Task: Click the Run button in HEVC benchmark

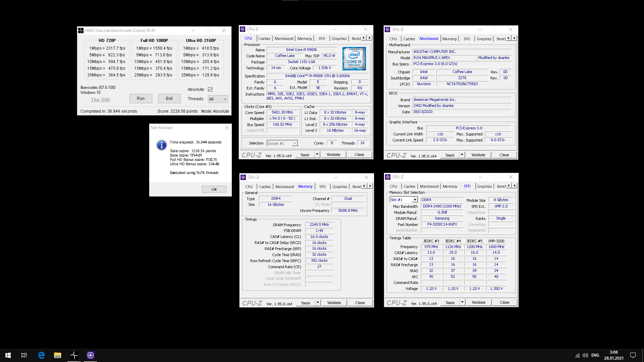Action: pyautogui.click(x=141, y=99)
